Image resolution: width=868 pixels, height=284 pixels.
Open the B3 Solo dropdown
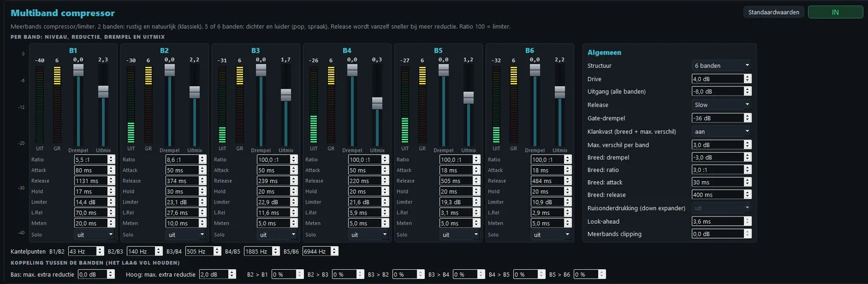click(277, 235)
